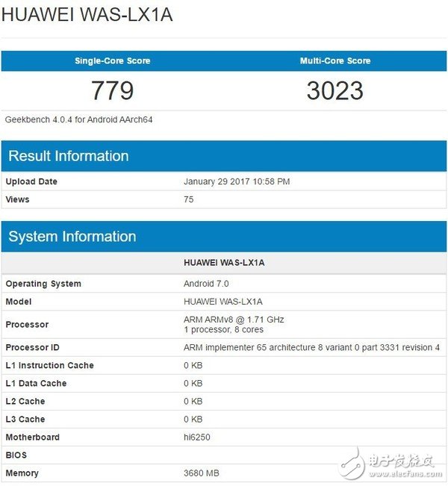Click the Upload Date row label
Viewport: 448px width, 486px height.
click(31, 181)
